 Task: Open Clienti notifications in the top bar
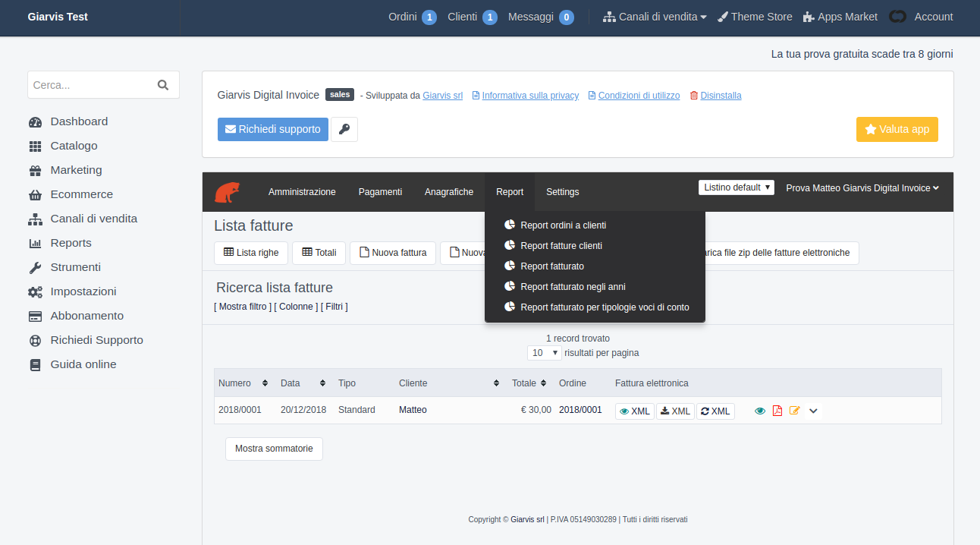473,17
